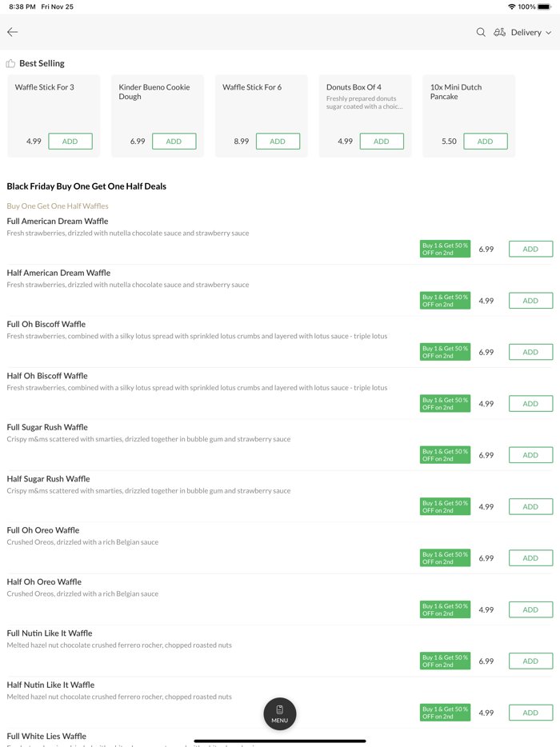Image resolution: width=560 pixels, height=747 pixels.
Task: Add Waffle Stick For 3
Action: 70,142
